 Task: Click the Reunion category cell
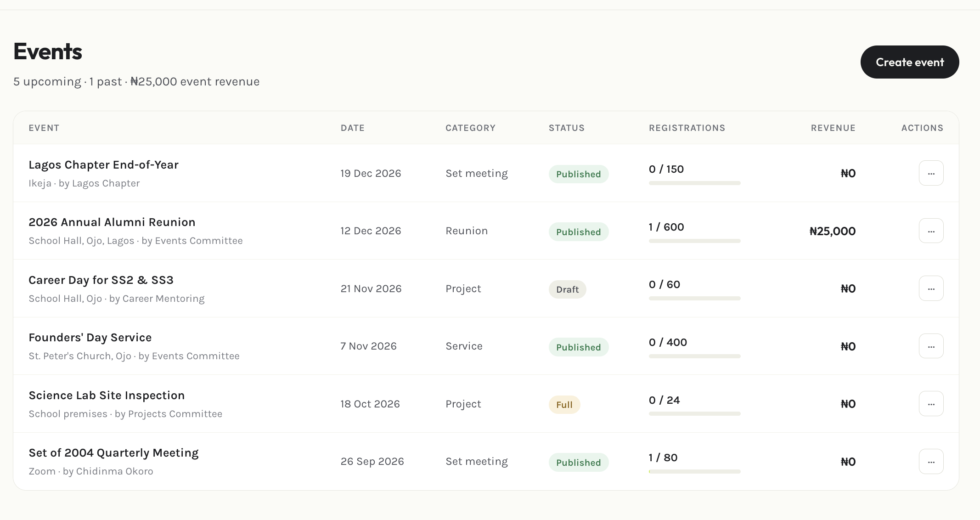[x=467, y=231]
